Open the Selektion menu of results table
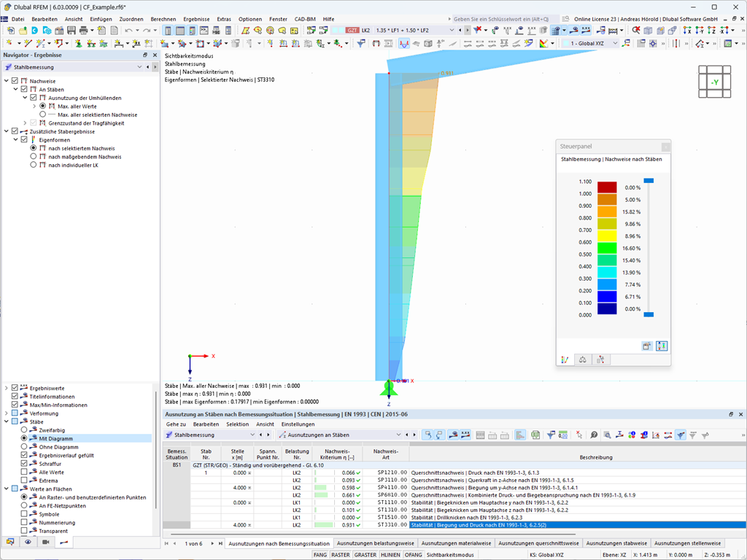The width and height of the screenshot is (747, 560). (237, 424)
